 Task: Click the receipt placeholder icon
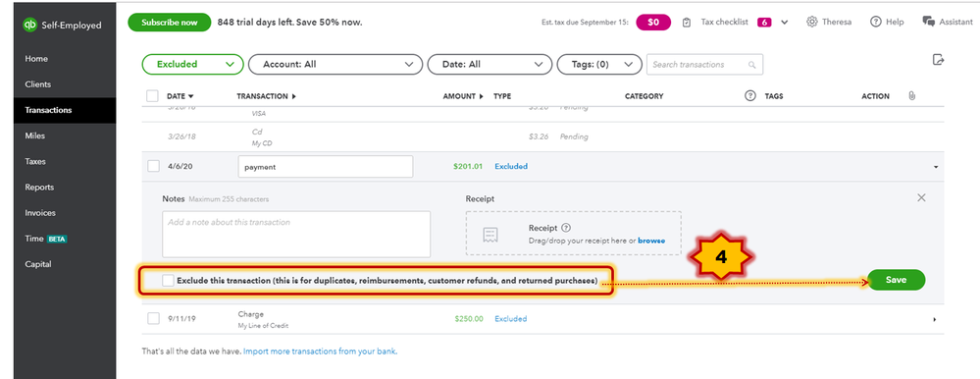tap(490, 235)
